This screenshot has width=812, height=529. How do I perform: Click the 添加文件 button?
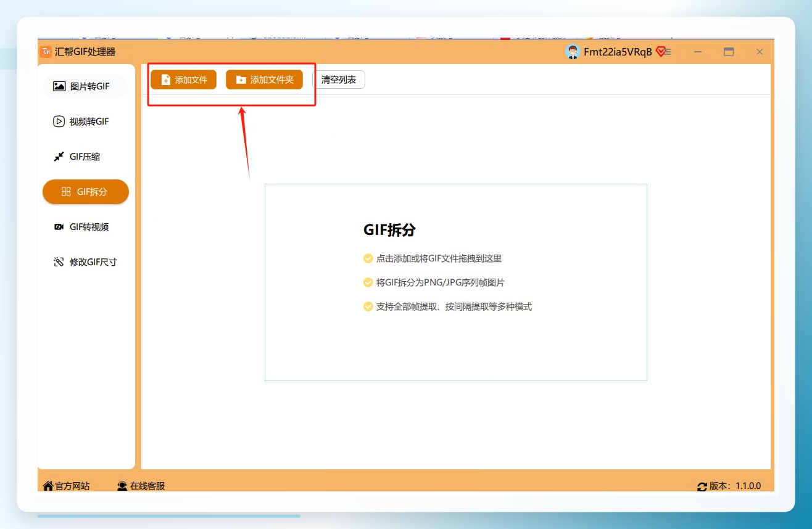184,80
